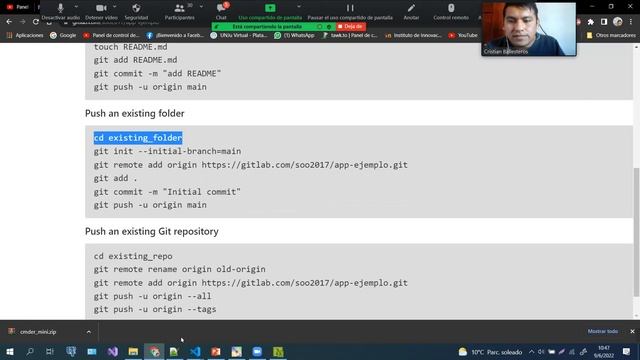Open Control remoto mouse option

tap(451, 11)
